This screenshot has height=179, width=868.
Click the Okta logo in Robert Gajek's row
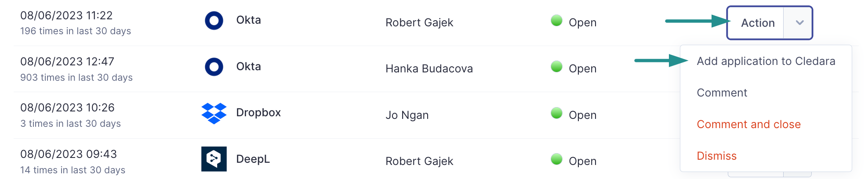(x=214, y=21)
